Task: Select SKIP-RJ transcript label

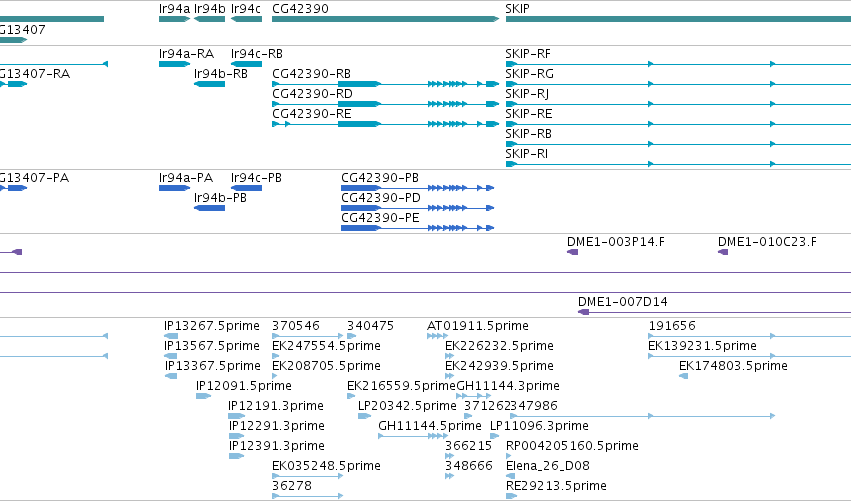Action: point(527,94)
